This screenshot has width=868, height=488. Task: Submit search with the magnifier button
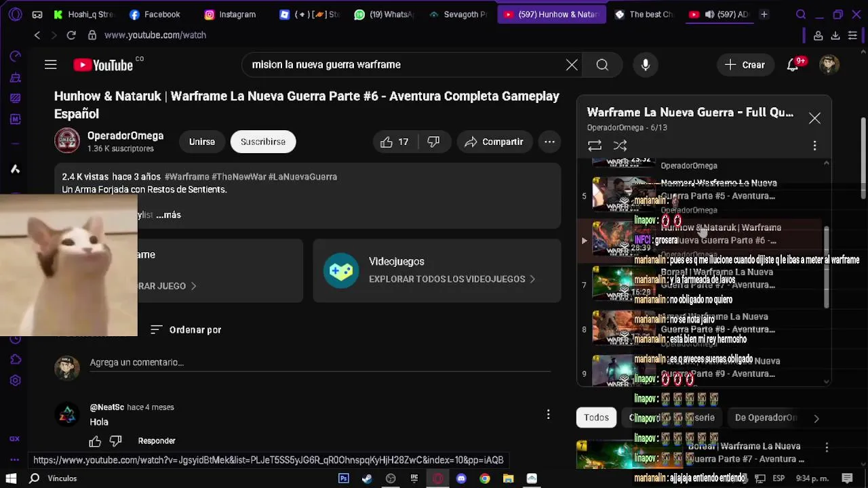point(602,64)
